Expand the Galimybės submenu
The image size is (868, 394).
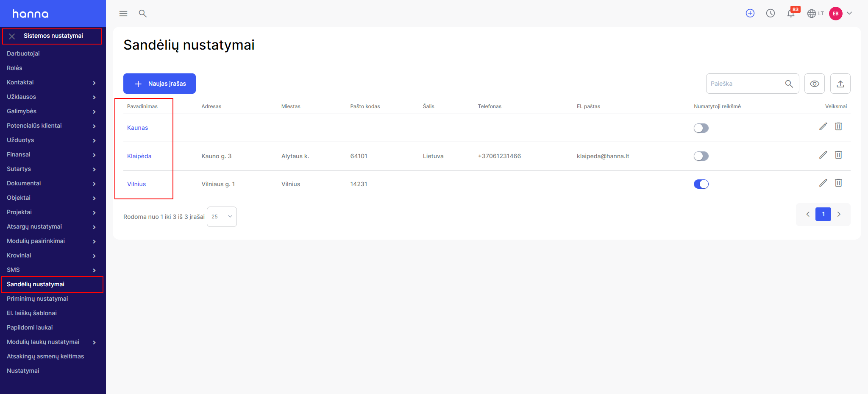tap(94, 112)
